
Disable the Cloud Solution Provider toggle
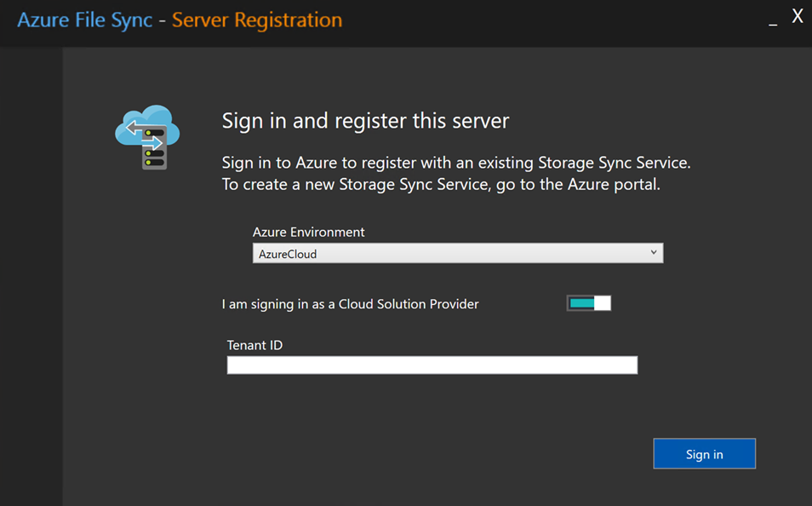588,302
